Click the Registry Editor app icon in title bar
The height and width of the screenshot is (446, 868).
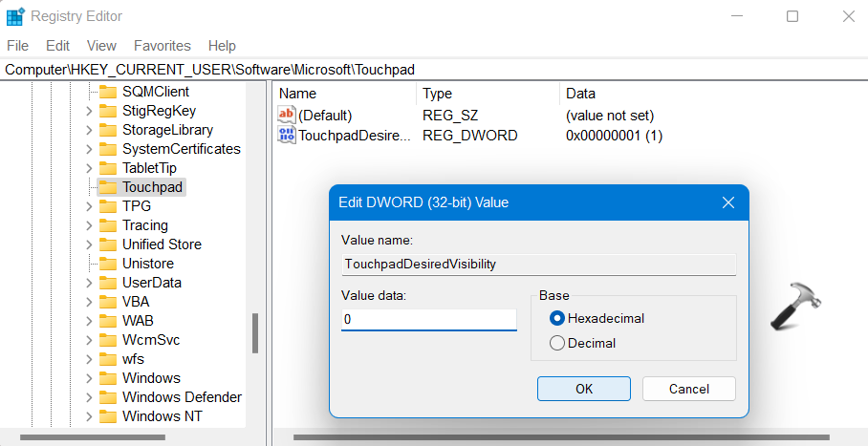[15, 16]
